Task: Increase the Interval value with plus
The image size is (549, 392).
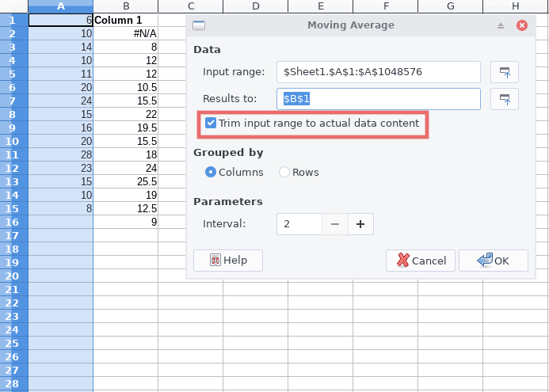Action: (x=360, y=224)
